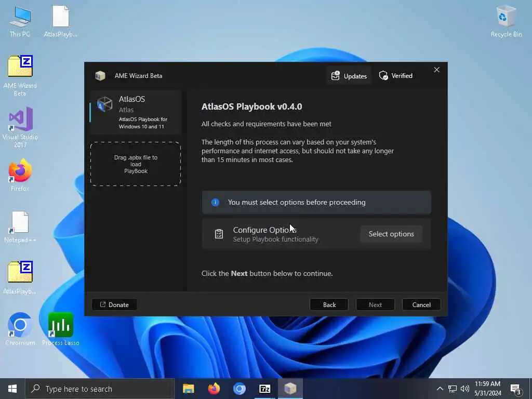Viewport: 532px width, 399px height.
Task: Open the volume tray icon
Action: (x=465, y=389)
